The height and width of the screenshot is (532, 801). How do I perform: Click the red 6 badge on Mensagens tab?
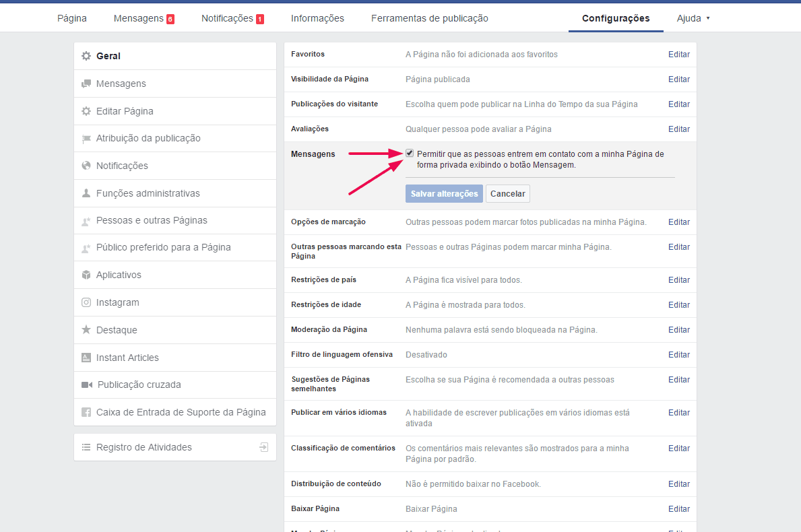click(170, 20)
